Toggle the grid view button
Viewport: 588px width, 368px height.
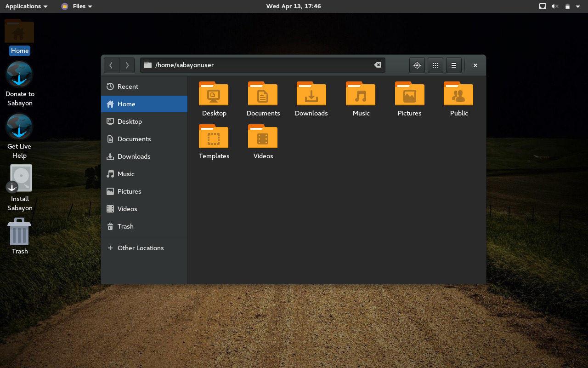point(435,65)
